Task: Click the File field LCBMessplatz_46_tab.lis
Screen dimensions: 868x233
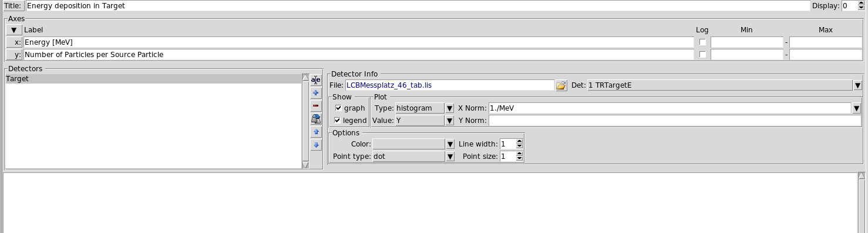Action: click(449, 85)
